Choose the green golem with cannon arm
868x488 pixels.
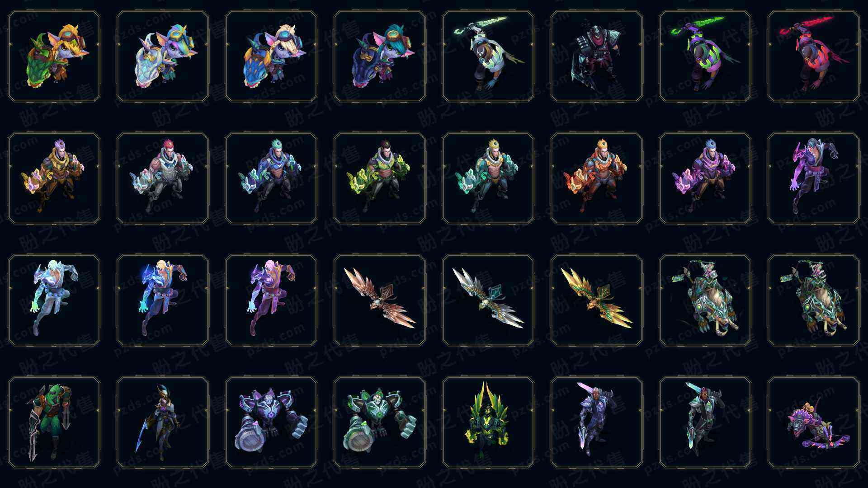click(x=380, y=422)
